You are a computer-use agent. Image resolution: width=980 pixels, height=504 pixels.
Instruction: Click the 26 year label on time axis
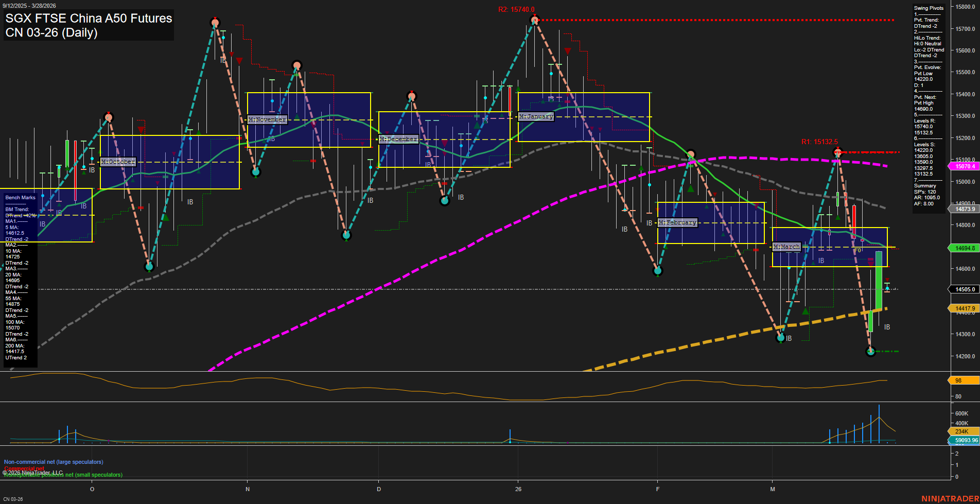(x=518, y=489)
